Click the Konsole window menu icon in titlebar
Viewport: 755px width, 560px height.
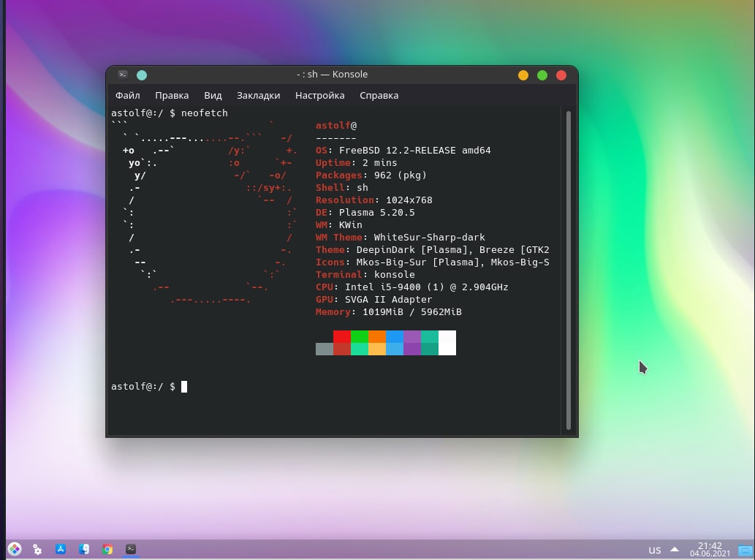click(x=123, y=75)
